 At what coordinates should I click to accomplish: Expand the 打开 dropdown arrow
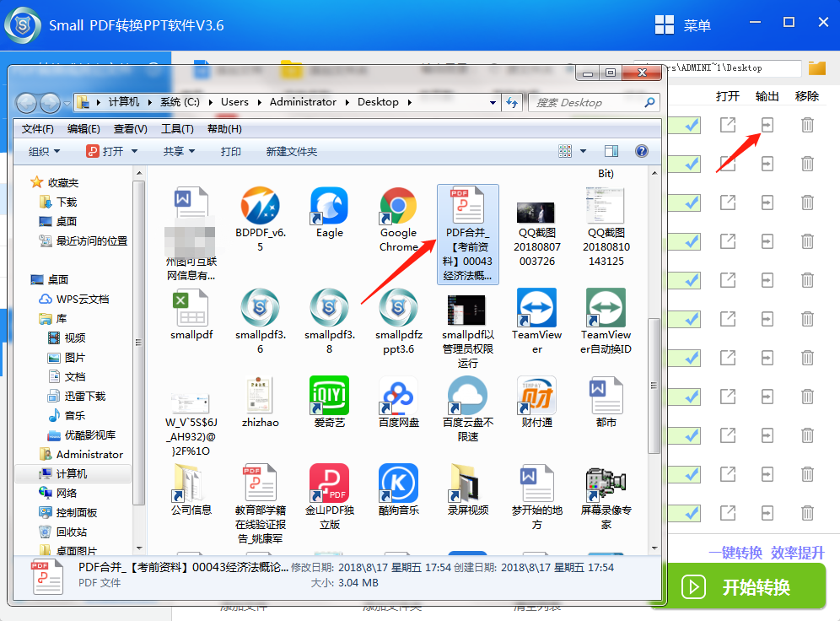click(x=134, y=152)
